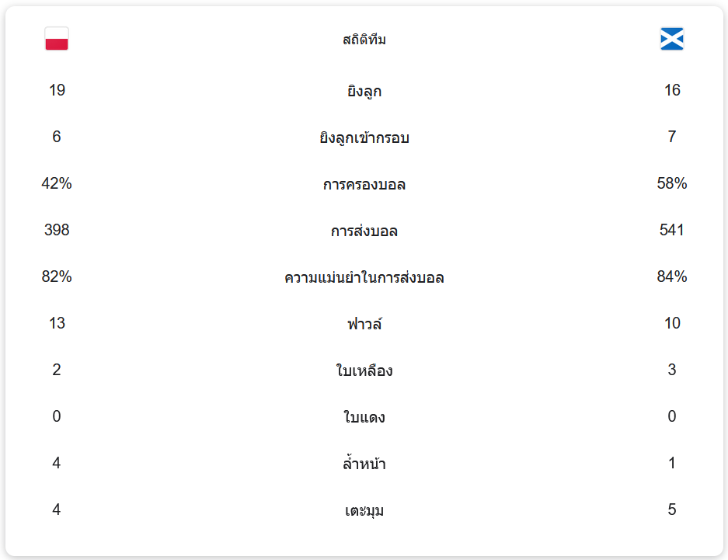Image resolution: width=728 pixels, height=560 pixels.
Task: Select the การครองบอล possession label
Action: pyautogui.click(x=364, y=185)
